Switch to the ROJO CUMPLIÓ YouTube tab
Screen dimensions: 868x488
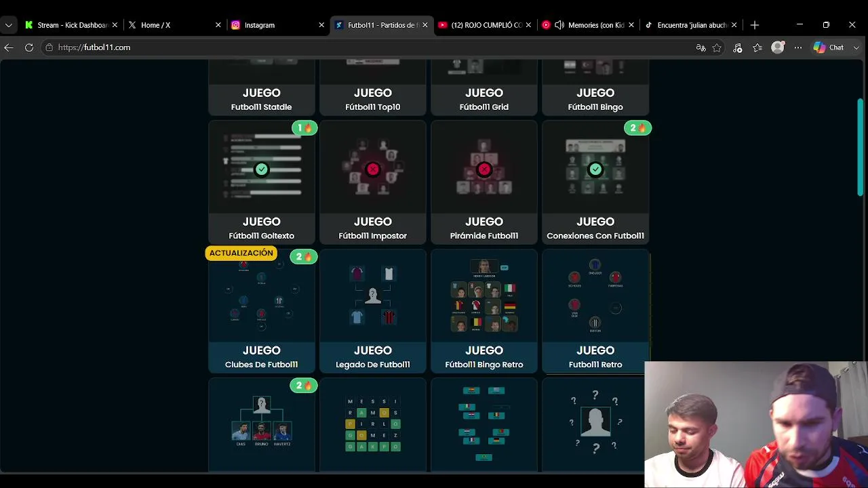click(x=485, y=25)
